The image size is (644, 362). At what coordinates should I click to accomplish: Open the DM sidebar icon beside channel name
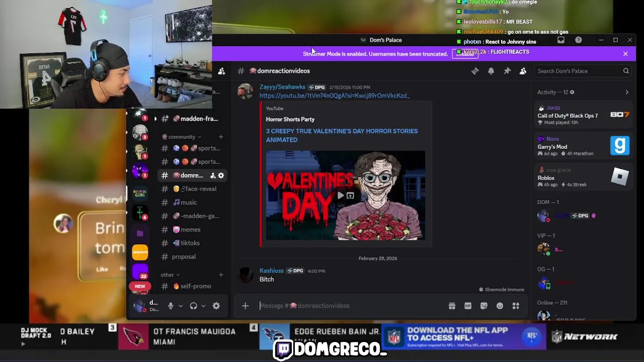coord(222,71)
